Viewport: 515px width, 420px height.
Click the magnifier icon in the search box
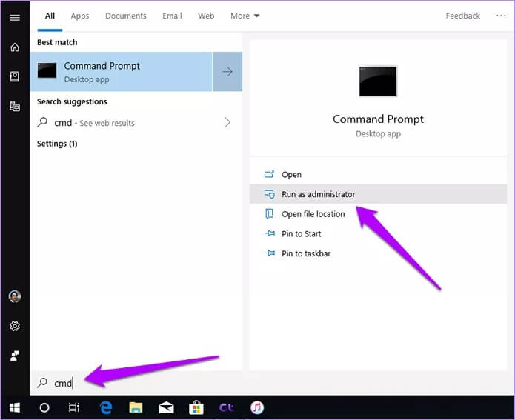coord(42,382)
